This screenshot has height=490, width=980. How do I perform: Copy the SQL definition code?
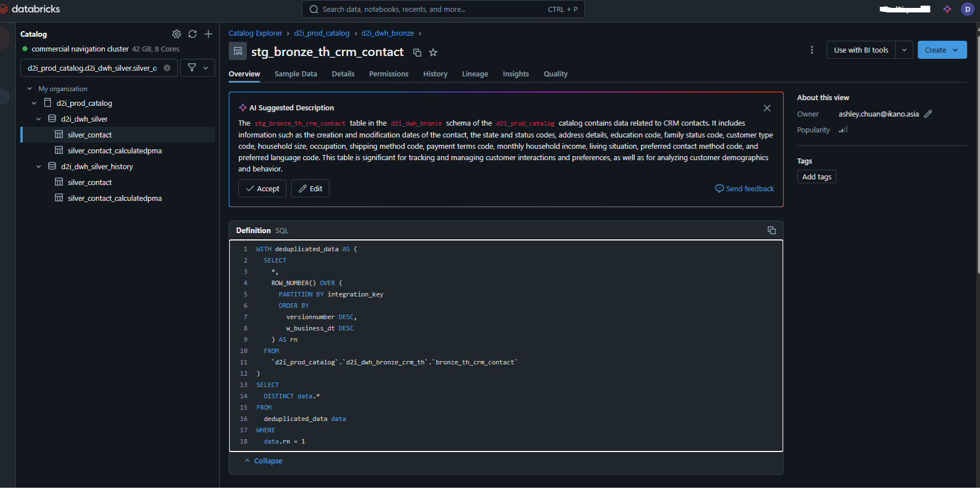click(x=771, y=230)
